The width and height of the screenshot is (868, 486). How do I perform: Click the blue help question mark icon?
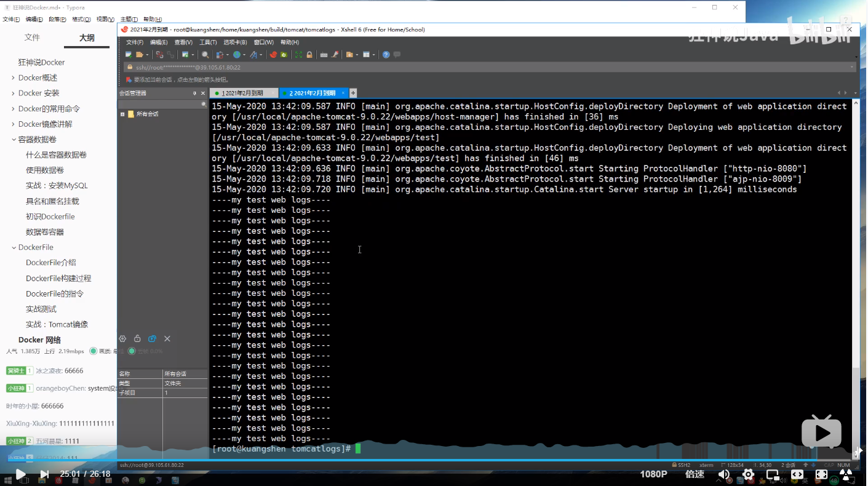click(386, 55)
